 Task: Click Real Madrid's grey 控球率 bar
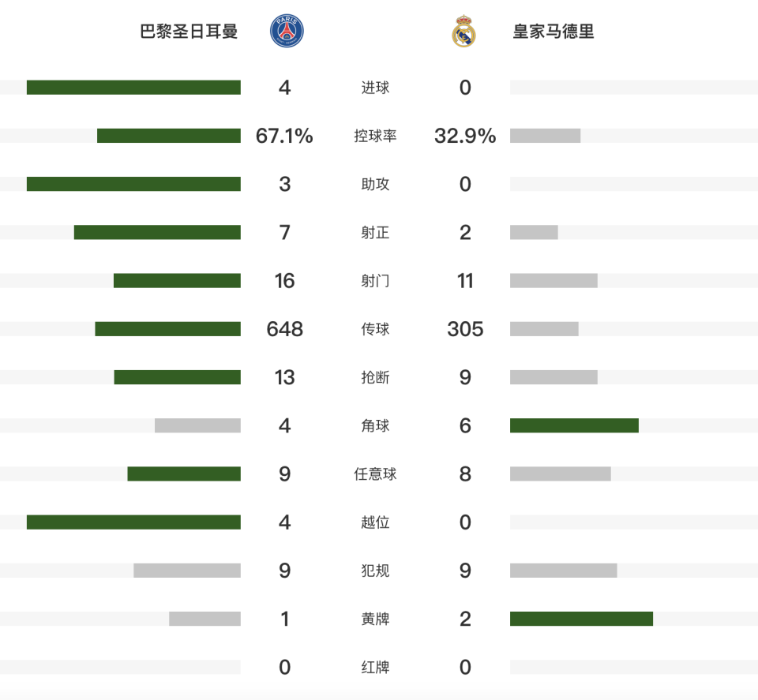[545, 136]
